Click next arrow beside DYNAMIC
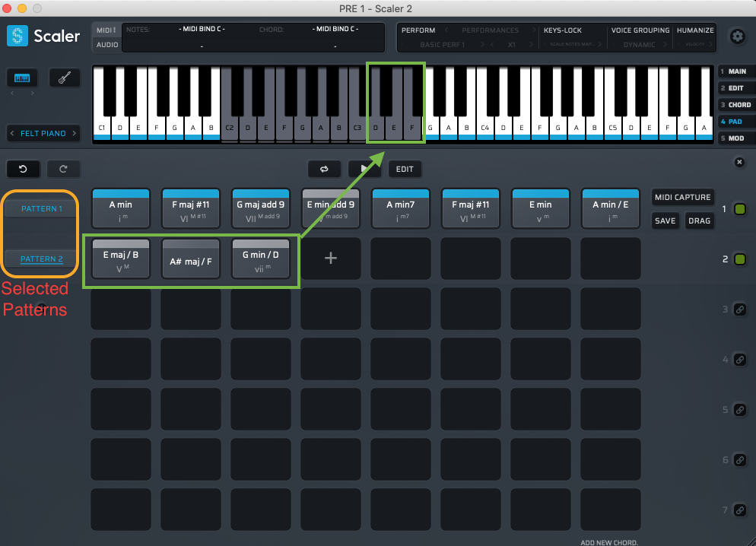 pyautogui.click(x=665, y=45)
